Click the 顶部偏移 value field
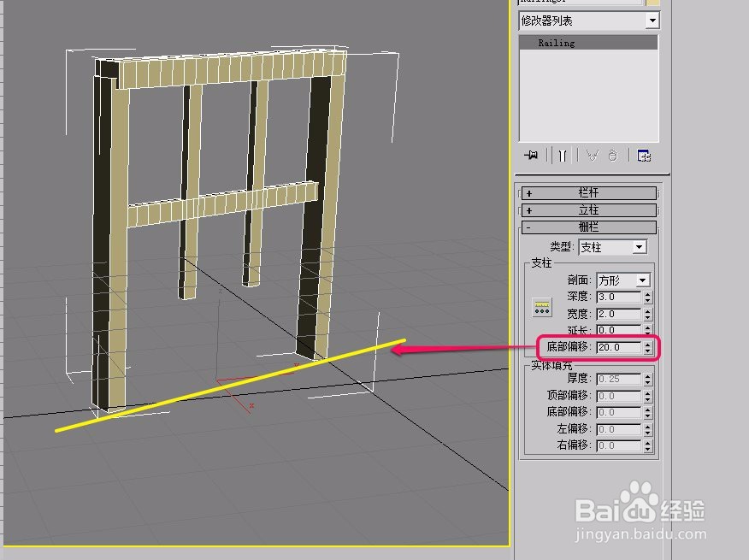Viewport: 749px width, 560px height. click(x=618, y=396)
